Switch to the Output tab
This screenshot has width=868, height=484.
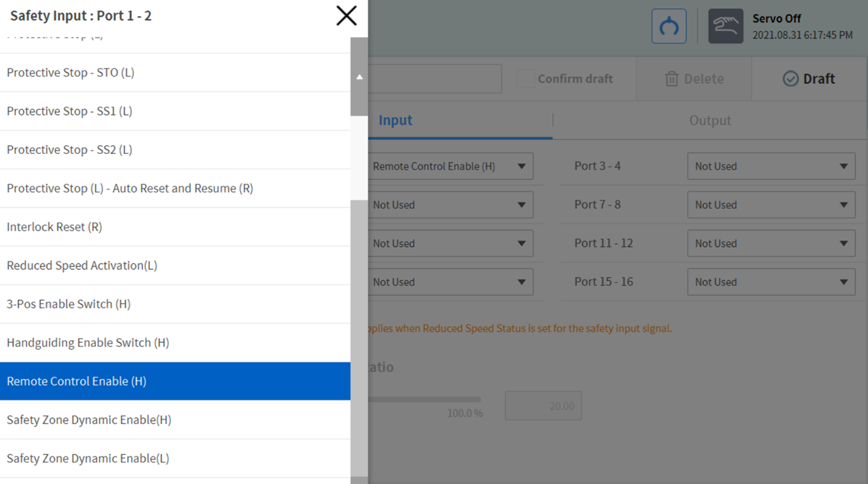point(709,121)
